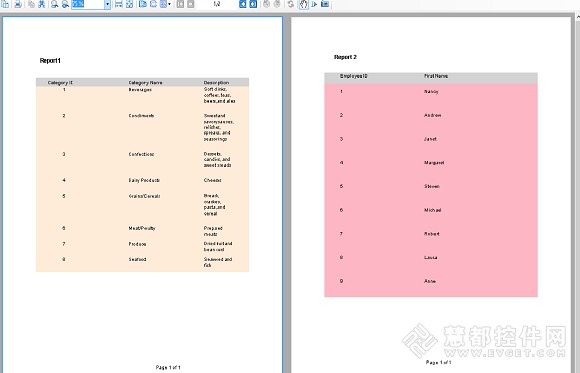Click into the zoom percentage field
Viewport: 580px width, 373px height.
88,4
